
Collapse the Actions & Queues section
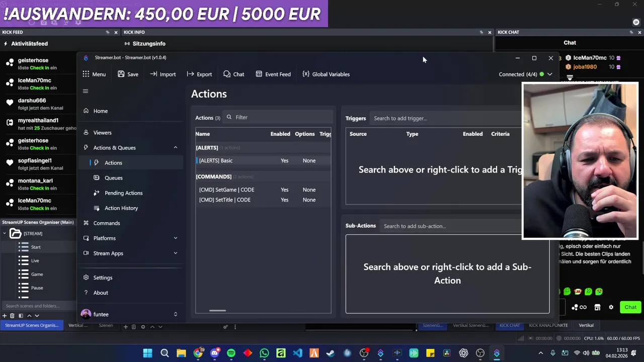(x=175, y=148)
